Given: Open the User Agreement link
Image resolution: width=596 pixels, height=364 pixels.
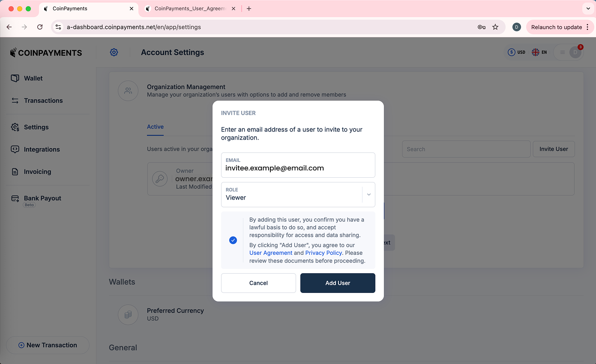Looking at the screenshot, I should point(271,253).
